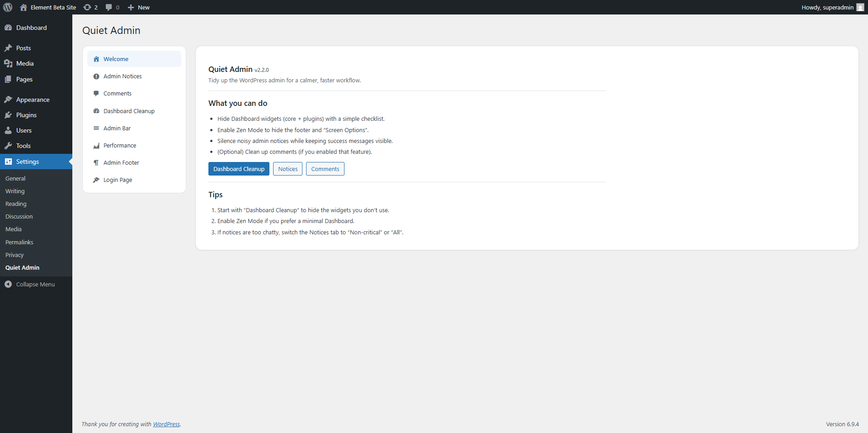Image resolution: width=868 pixels, height=433 pixels.
Task: Click the v2.2.0 version label
Action: pos(262,70)
